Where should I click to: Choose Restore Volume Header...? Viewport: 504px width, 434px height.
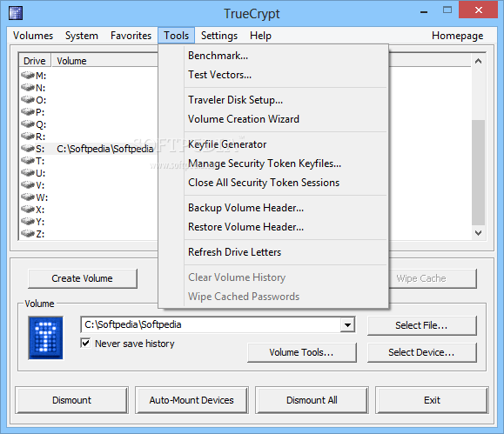click(273, 227)
